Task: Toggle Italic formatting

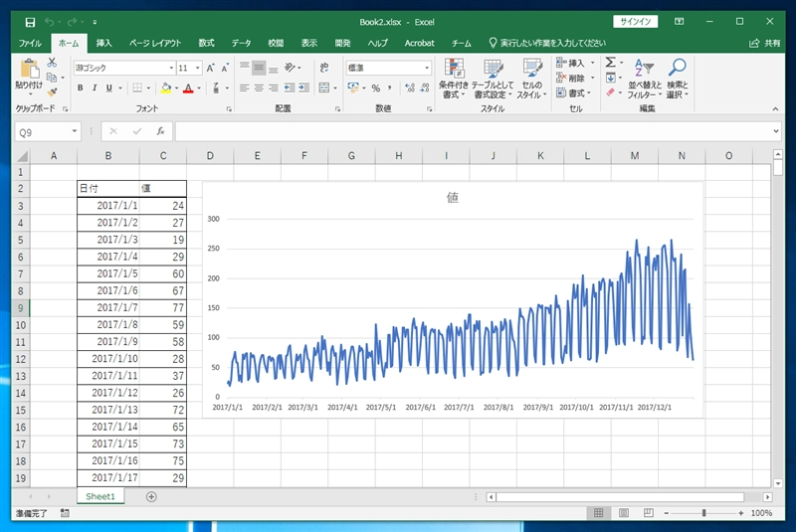Action: tap(95, 88)
